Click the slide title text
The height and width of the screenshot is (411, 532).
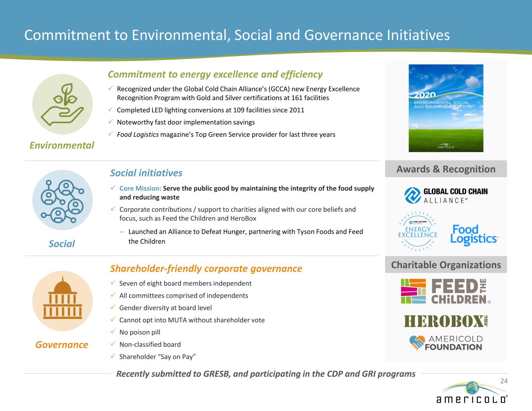point(237,35)
